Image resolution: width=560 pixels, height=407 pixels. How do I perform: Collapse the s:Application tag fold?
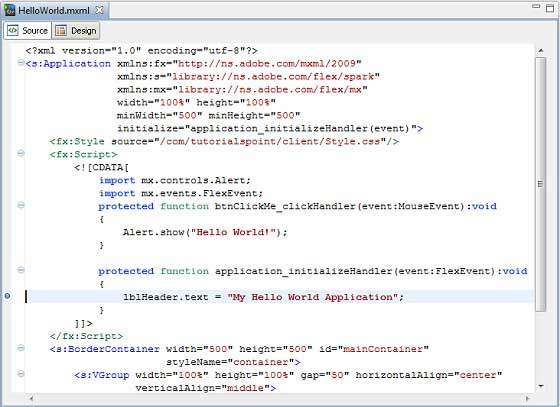pos(21,63)
